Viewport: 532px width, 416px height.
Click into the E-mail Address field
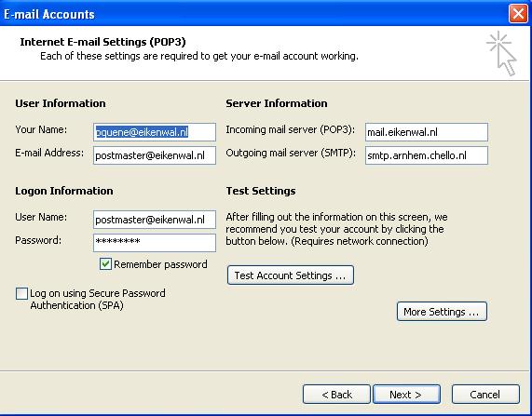point(155,155)
